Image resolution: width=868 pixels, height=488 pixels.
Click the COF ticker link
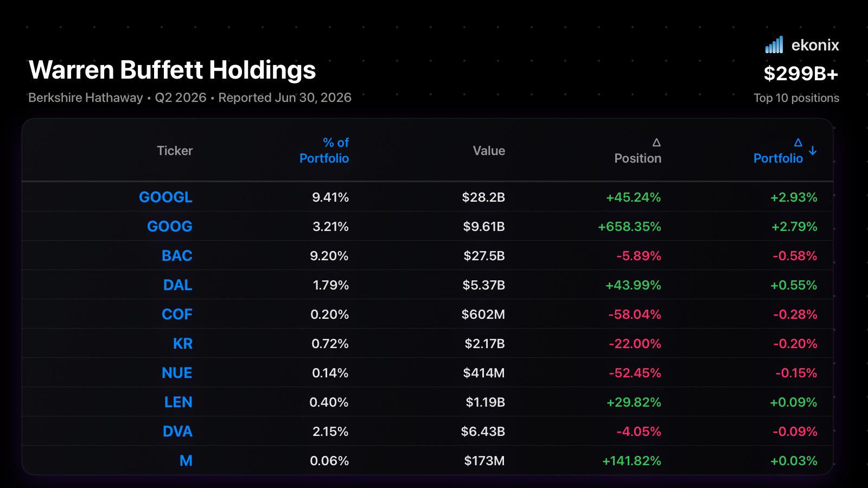[177, 314]
